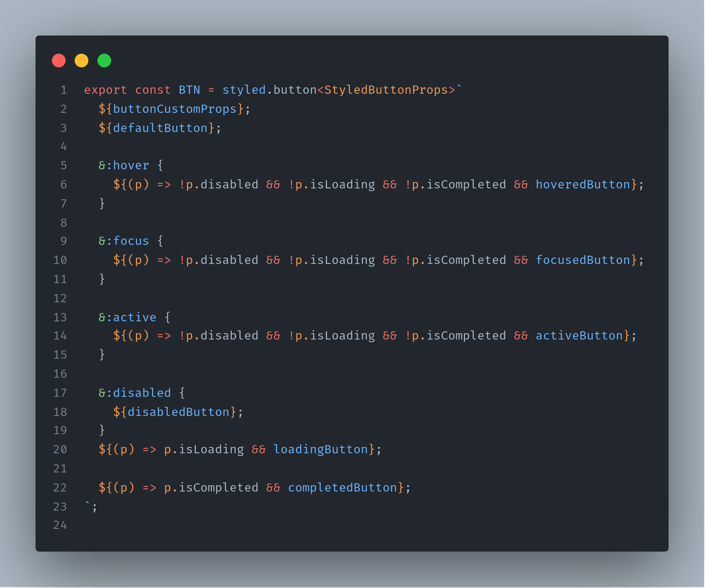Screen dimensions: 705x588
Task: Click the red close dot
Action: pyautogui.click(x=59, y=61)
